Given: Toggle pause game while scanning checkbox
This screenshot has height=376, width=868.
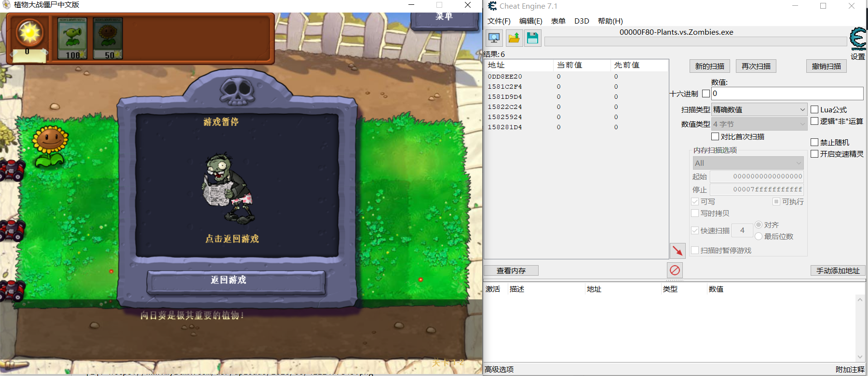Looking at the screenshot, I should pos(695,250).
